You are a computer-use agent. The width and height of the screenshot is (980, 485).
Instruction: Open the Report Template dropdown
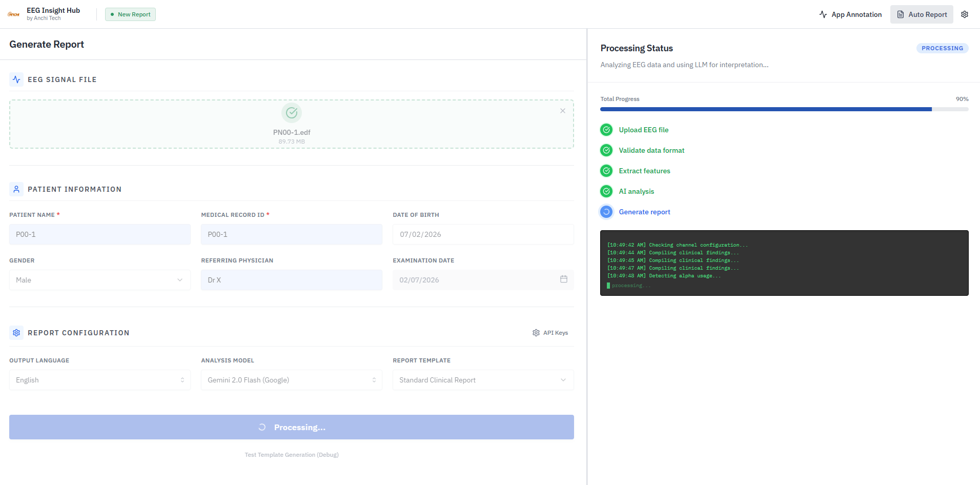(483, 380)
